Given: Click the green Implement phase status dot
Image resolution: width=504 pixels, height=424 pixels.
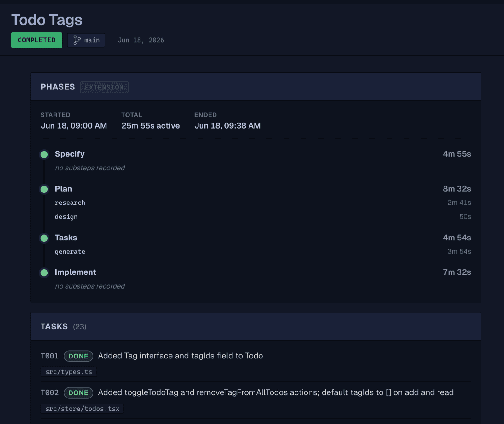Looking at the screenshot, I should 44,273.
